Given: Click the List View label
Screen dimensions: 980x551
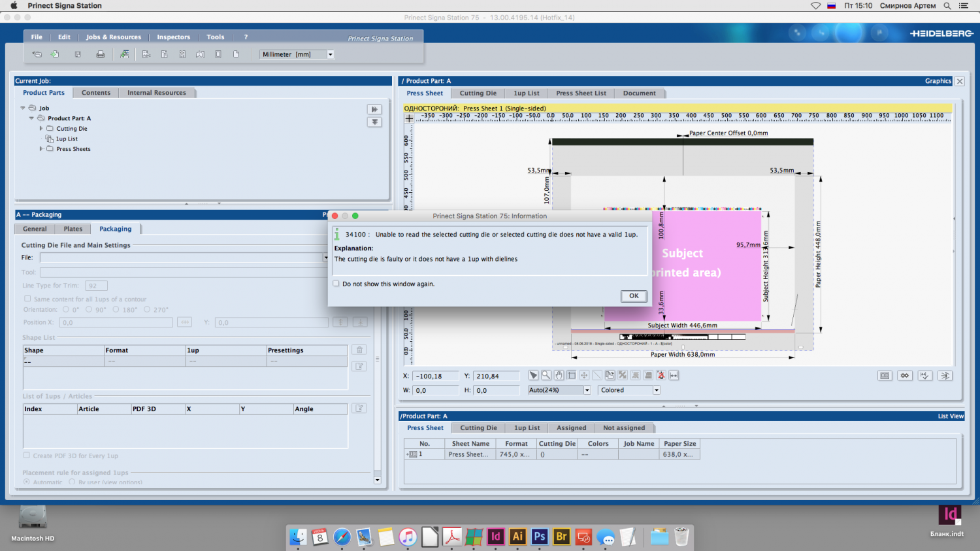Looking at the screenshot, I should (951, 416).
